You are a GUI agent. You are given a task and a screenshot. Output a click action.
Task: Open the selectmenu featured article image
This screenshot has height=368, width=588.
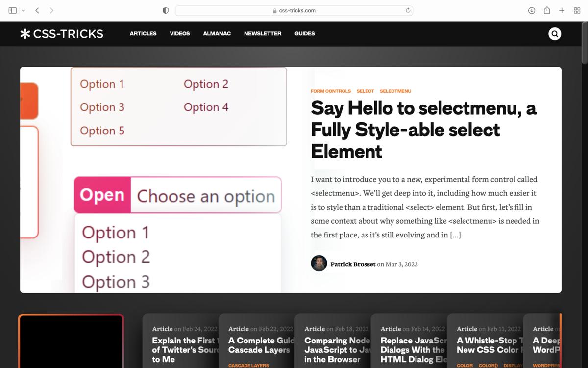[x=159, y=180]
